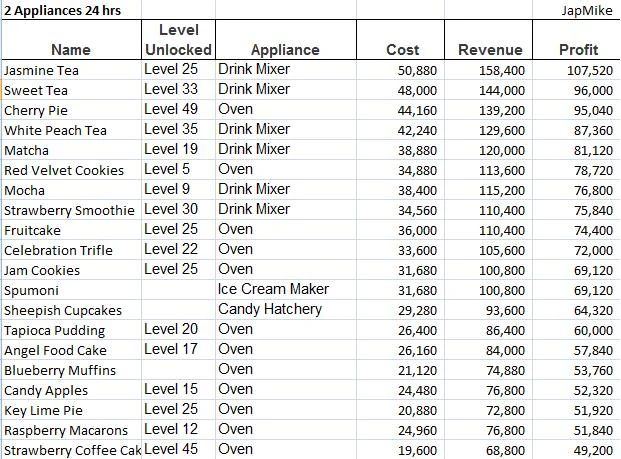This screenshot has height=459, width=621.
Task: Select Matcha's profit value 81,120
Action: (x=593, y=151)
